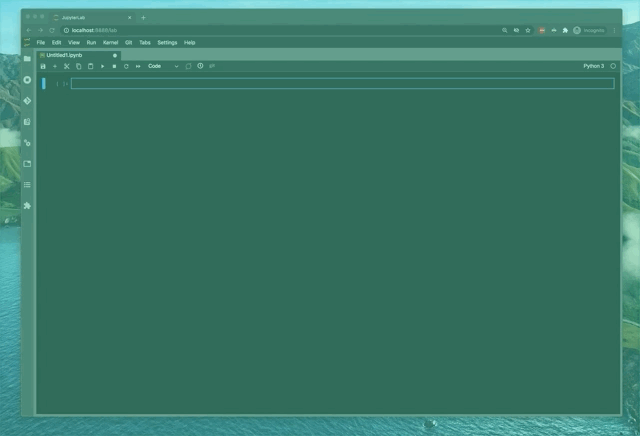Open a new browser tab with plus
The height and width of the screenshot is (436, 640).
pyautogui.click(x=143, y=18)
